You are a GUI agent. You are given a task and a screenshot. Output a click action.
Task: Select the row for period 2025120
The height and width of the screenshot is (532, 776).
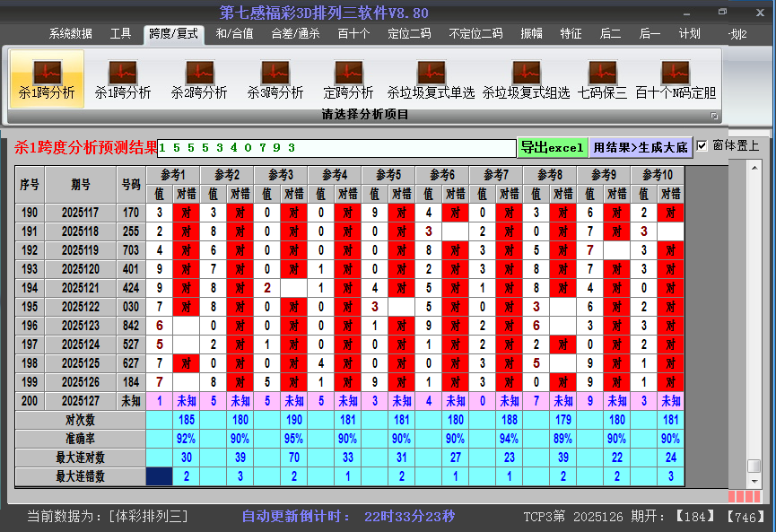pyautogui.click(x=349, y=269)
